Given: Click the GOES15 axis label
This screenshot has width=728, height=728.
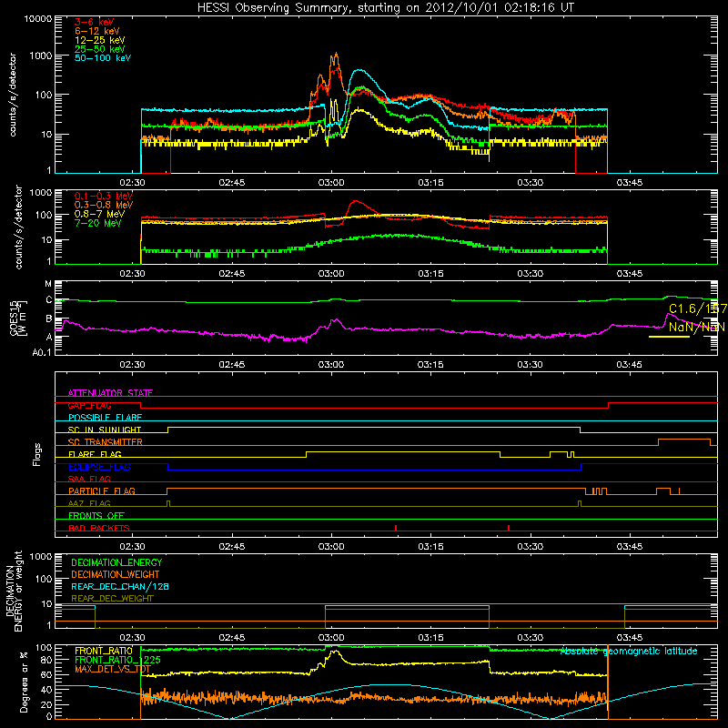Looking at the screenshot, I should tap(19, 318).
